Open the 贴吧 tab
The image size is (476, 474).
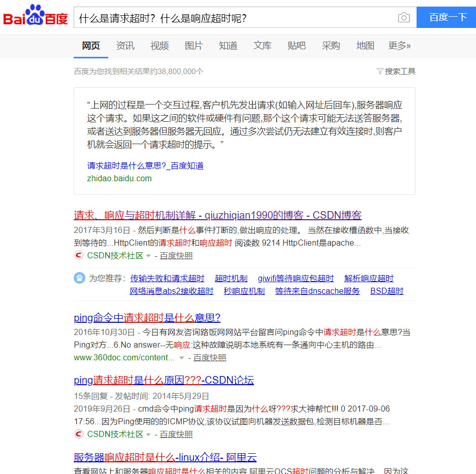pyautogui.click(x=297, y=46)
